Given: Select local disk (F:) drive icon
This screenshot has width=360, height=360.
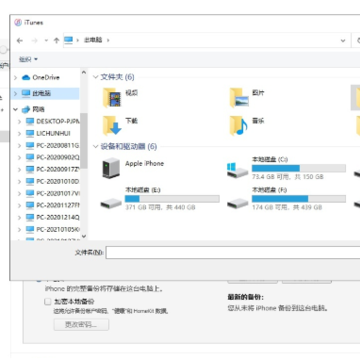Looking at the screenshot, I should (238, 202).
